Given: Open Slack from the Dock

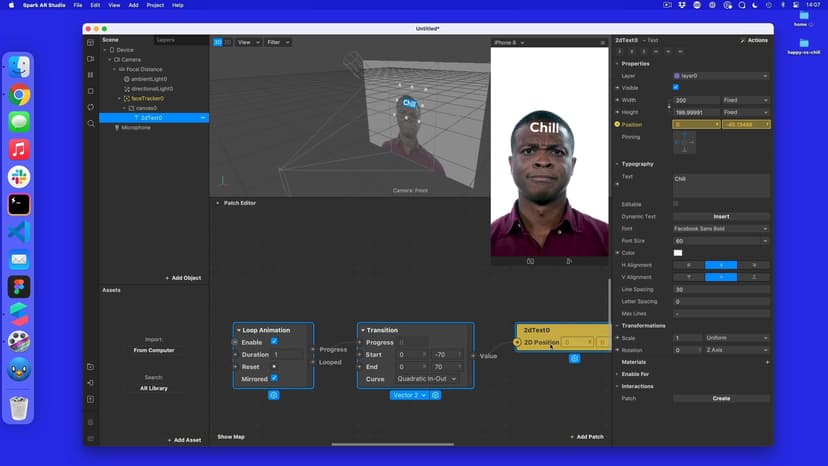Looking at the screenshot, I should coord(19,177).
